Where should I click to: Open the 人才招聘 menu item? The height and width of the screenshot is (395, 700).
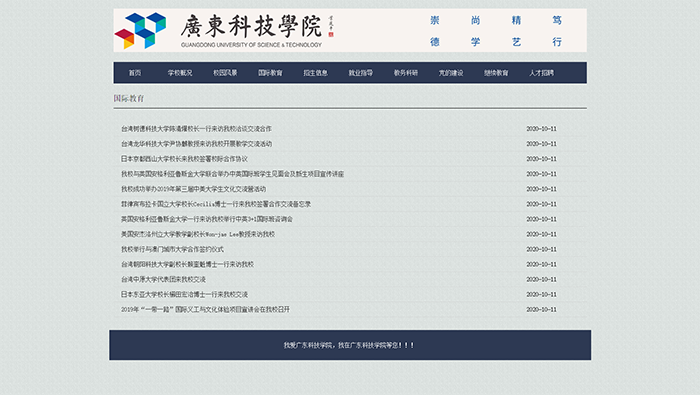[542, 73]
